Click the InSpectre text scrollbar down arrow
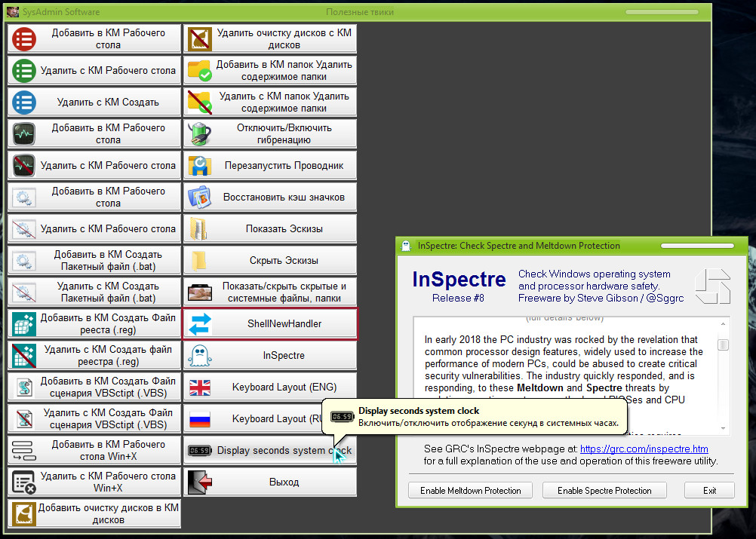Screen dimensions: 756x539 [x=724, y=428]
